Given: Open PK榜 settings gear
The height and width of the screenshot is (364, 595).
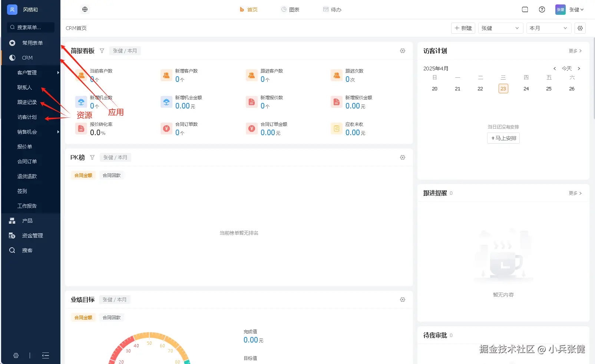Looking at the screenshot, I should 403,157.
